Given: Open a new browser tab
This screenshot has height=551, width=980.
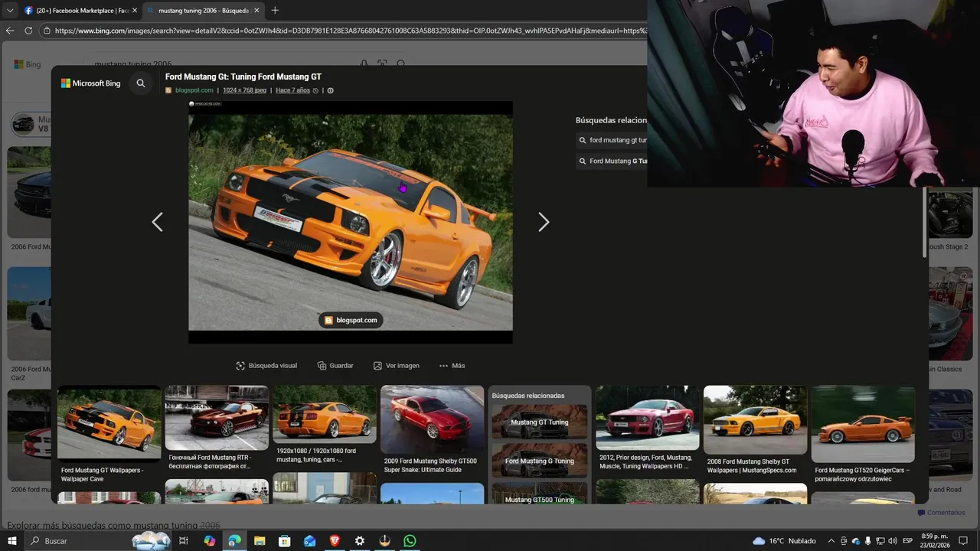Looking at the screenshot, I should (275, 10).
